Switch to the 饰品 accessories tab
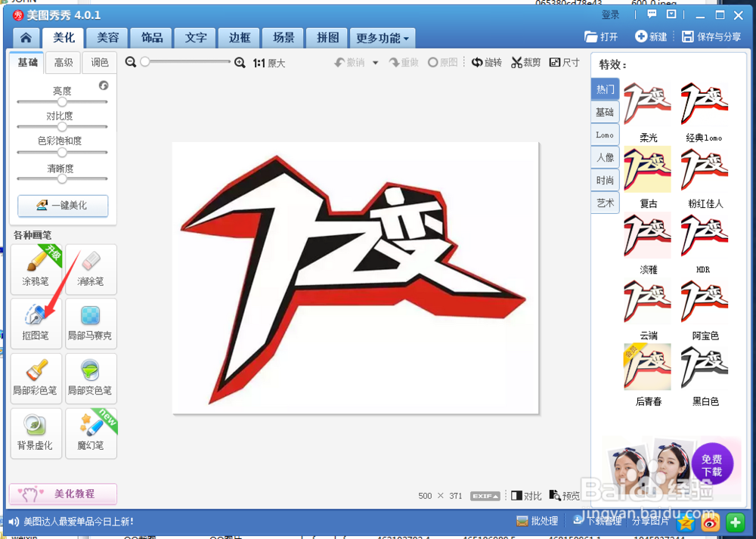The width and height of the screenshot is (756, 539). [x=152, y=38]
